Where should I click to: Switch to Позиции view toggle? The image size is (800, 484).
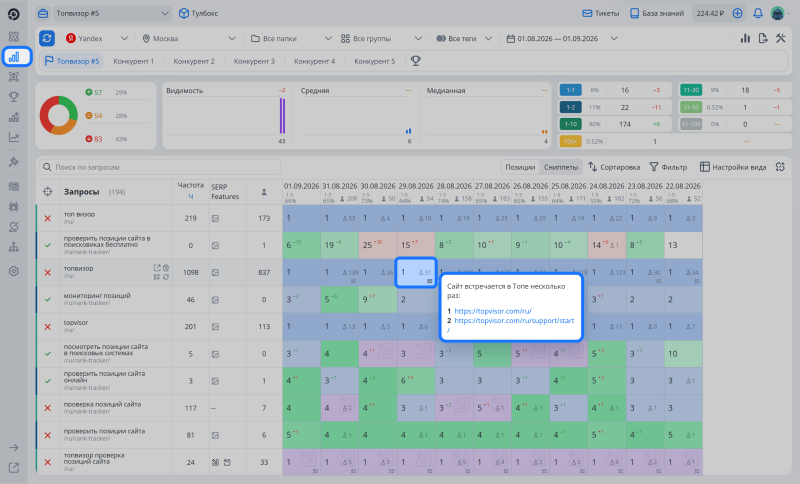520,167
